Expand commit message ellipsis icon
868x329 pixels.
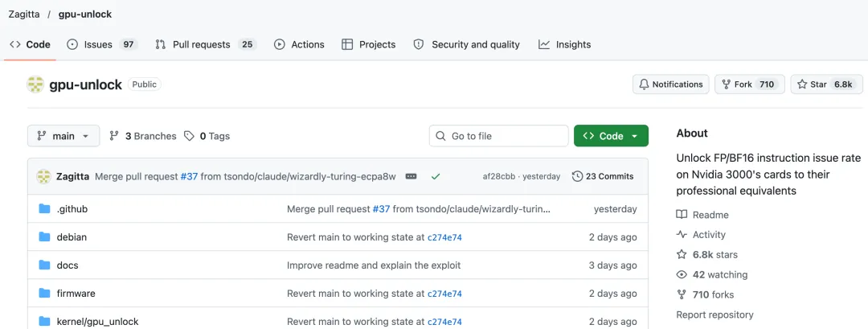pyautogui.click(x=411, y=177)
